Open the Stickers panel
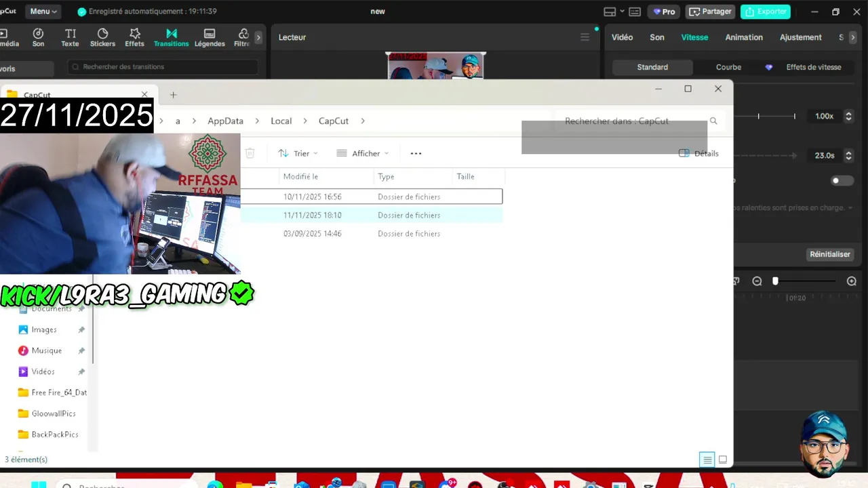 102,37
